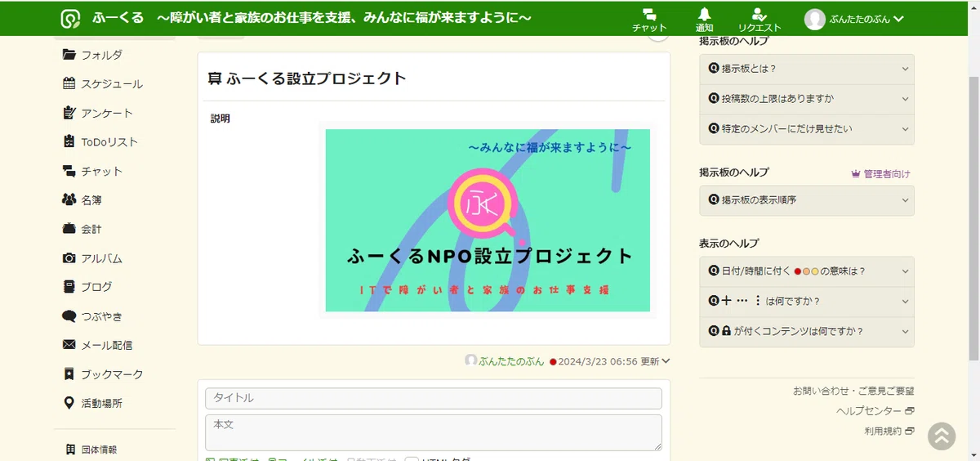Open 活動場所 in the sidebar

click(92, 403)
